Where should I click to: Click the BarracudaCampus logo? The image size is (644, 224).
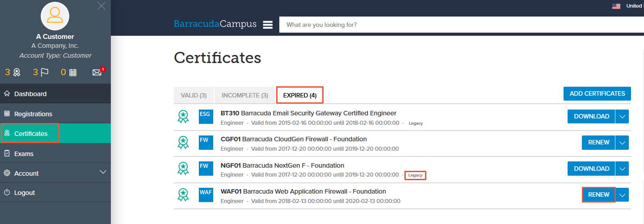[215, 24]
